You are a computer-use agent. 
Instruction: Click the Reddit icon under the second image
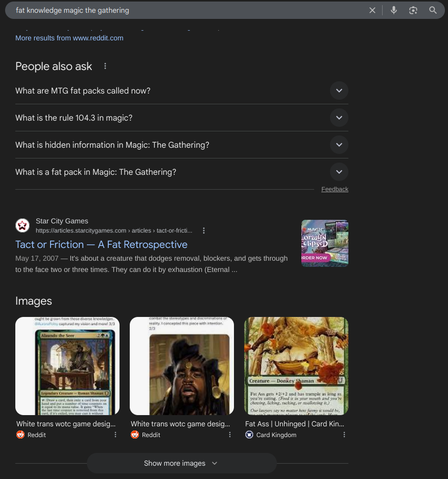coord(135,435)
